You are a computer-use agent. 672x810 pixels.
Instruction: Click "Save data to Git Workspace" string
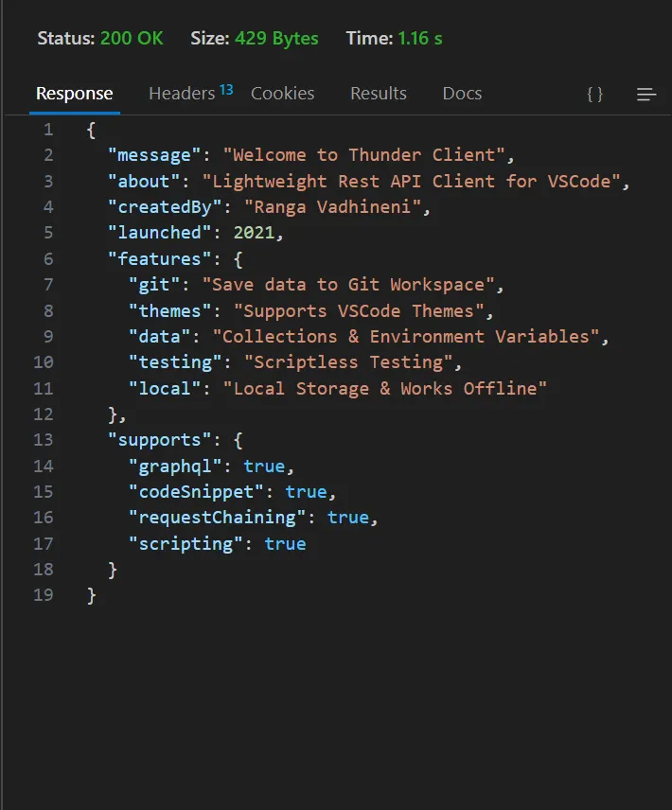[348, 285]
